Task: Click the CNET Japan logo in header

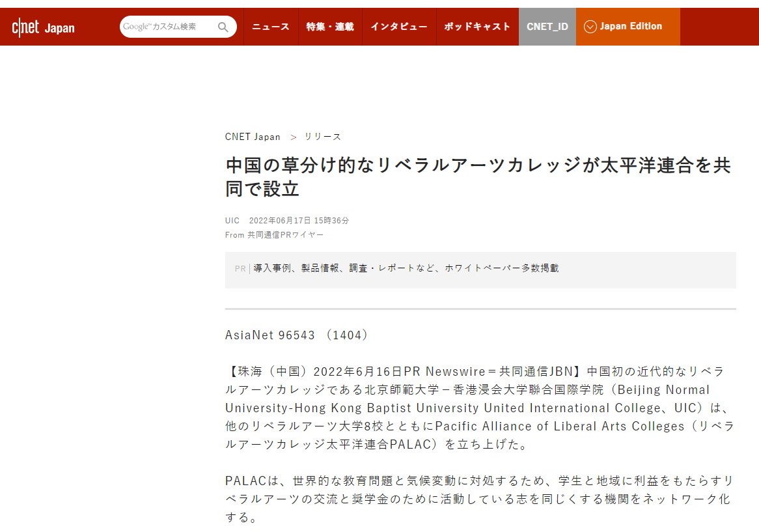Action: [x=43, y=27]
